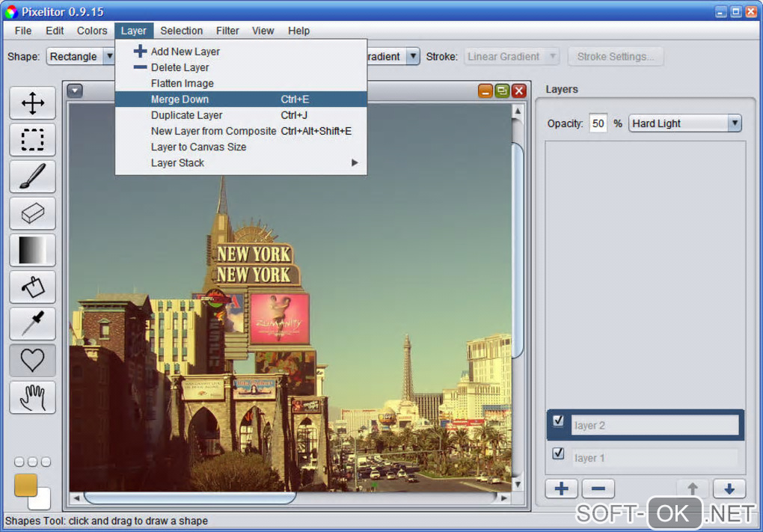Expand the Layer Stack submenu
763x532 pixels.
click(241, 163)
